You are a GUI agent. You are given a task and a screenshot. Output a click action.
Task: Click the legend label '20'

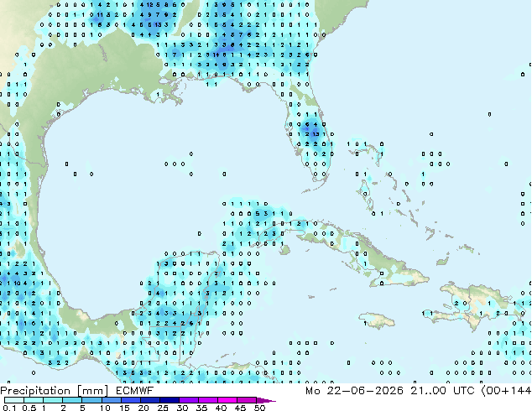pos(143,408)
